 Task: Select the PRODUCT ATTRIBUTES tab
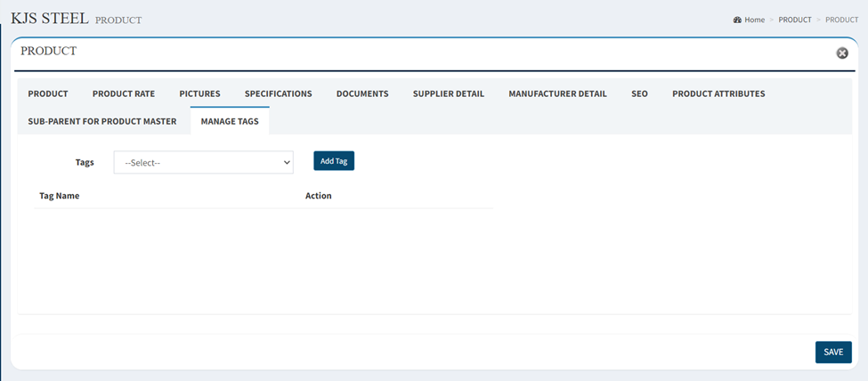click(x=718, y=93)
